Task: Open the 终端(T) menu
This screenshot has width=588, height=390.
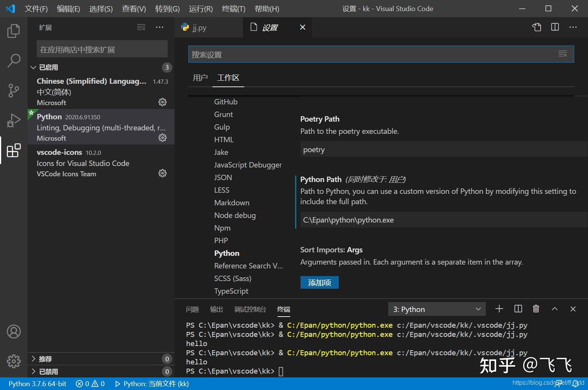Action: pyautogui.click(x=233, y=8)
